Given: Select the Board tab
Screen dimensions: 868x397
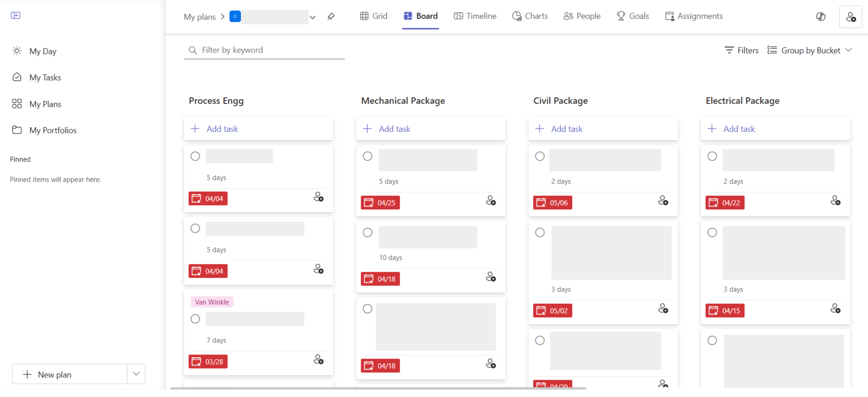Looking at the screenshot, I should 421,16.
